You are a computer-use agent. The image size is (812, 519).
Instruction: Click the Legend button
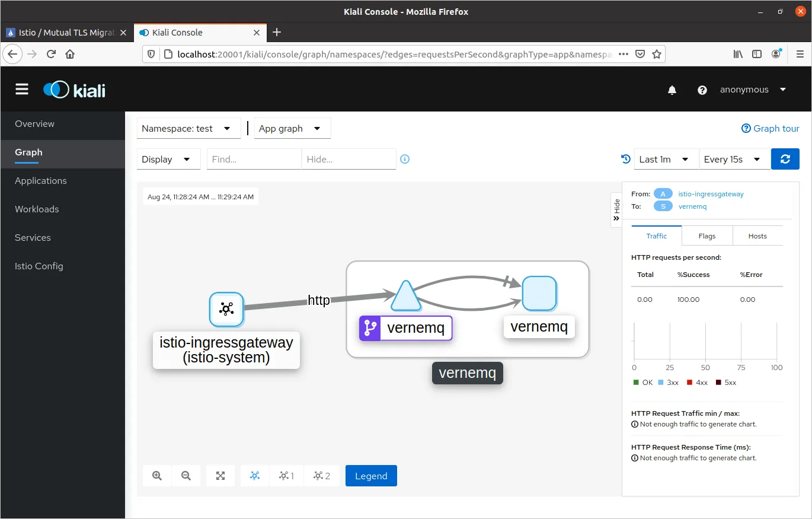(371, 476)
